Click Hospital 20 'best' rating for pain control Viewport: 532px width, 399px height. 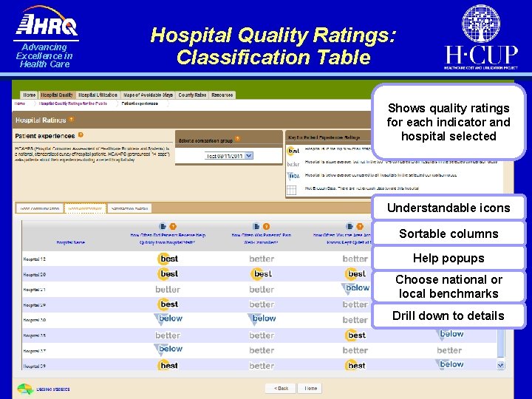(x=262, y=274)
